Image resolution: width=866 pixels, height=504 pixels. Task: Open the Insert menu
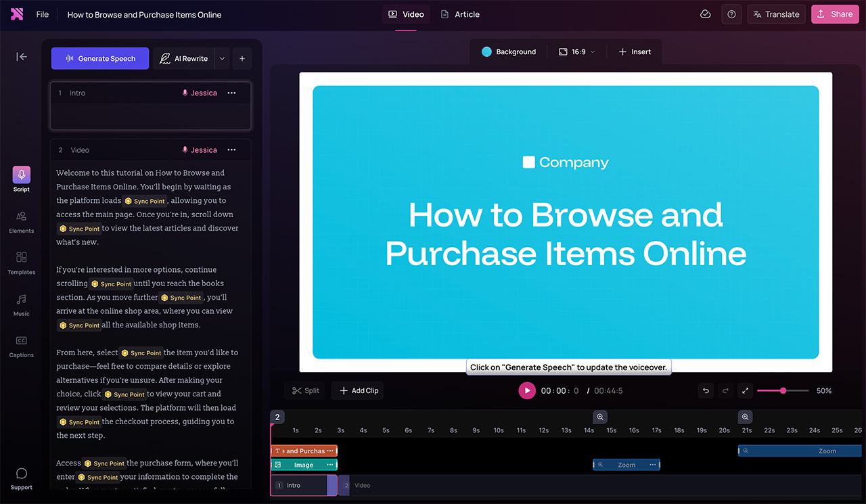pyautogui.click(x=635, y=51)
